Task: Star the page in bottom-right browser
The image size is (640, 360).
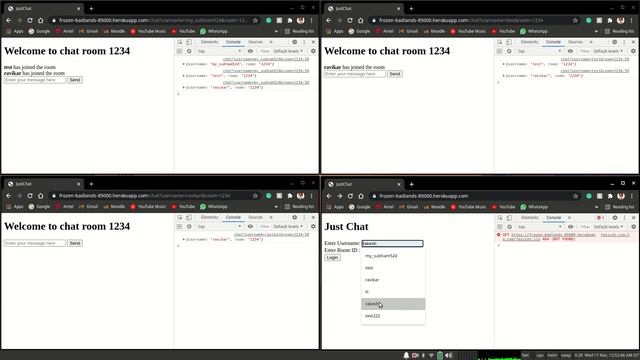Action: coord(576,196)
